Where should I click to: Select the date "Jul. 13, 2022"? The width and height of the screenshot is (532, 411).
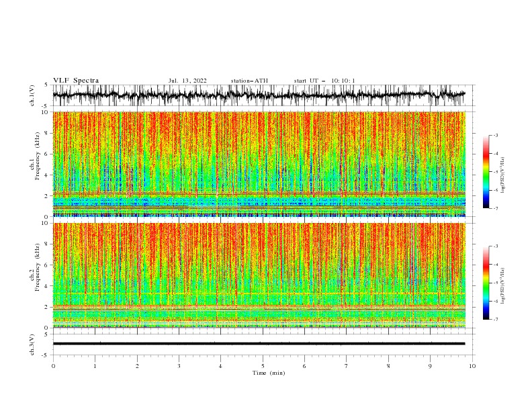point(187,81)
